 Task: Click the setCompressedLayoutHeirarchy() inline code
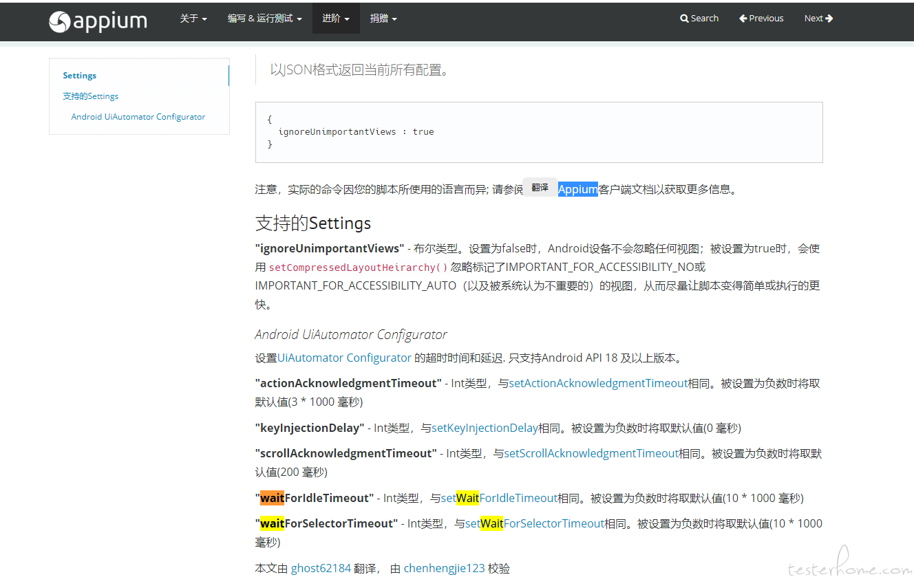(358, 268)
